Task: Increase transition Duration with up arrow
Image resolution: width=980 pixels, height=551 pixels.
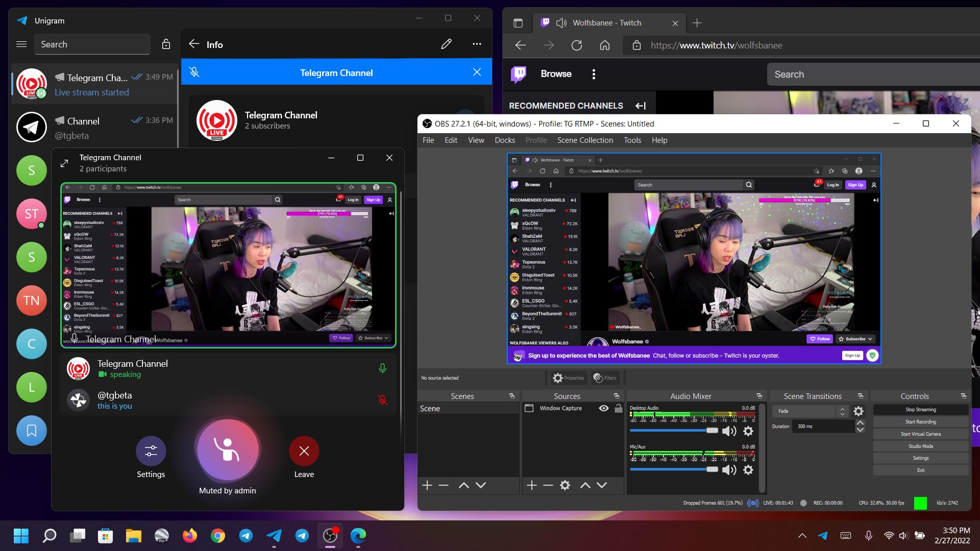Action: [x=860, y=423]
